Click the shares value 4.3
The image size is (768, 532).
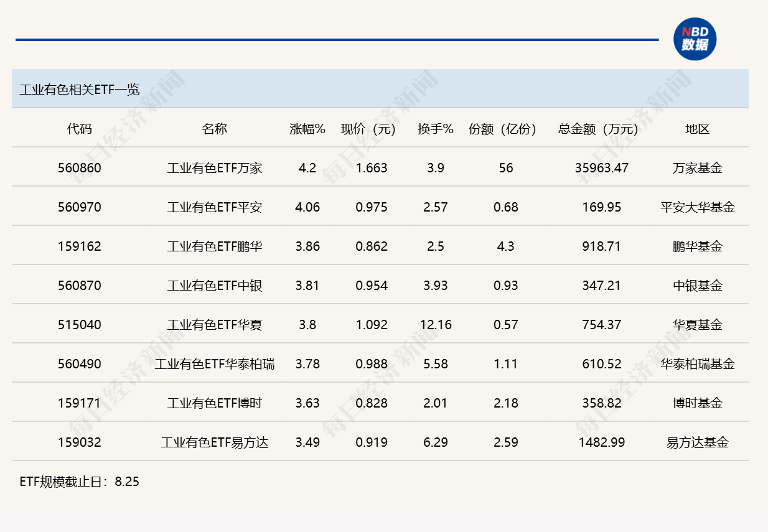506,246
